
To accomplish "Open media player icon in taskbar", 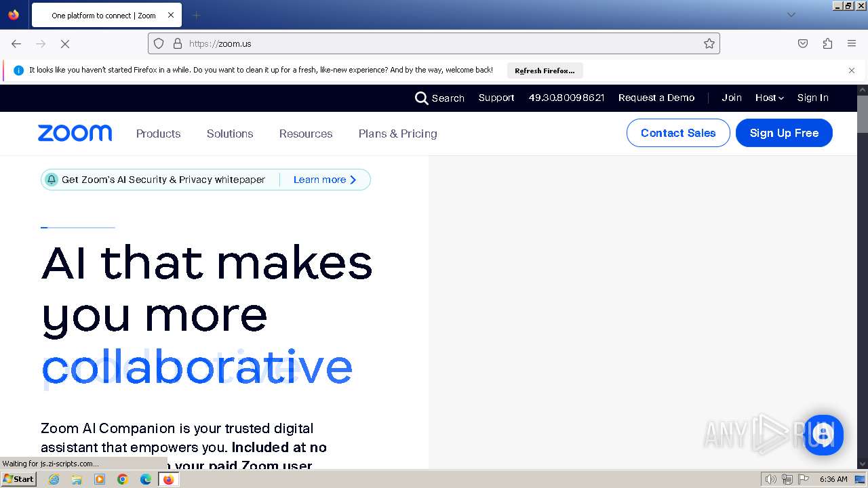I will [100, 479].
